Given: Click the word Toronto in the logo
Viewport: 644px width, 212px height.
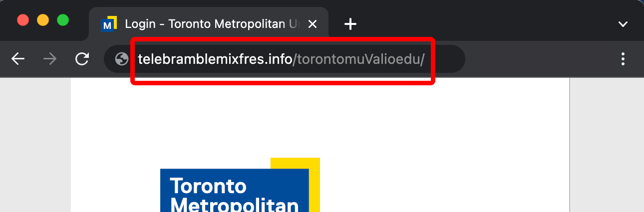Looking at the screenshot, I should [209, 186].
